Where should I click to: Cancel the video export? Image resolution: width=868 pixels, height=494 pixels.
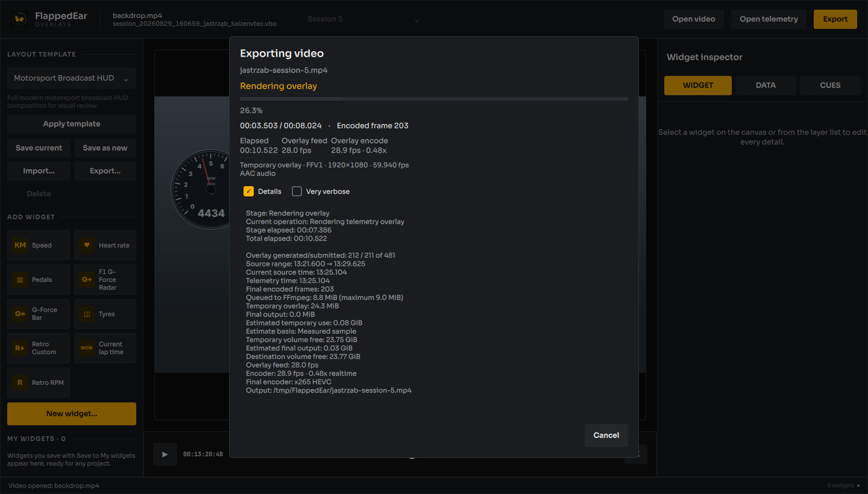(606, 436)
